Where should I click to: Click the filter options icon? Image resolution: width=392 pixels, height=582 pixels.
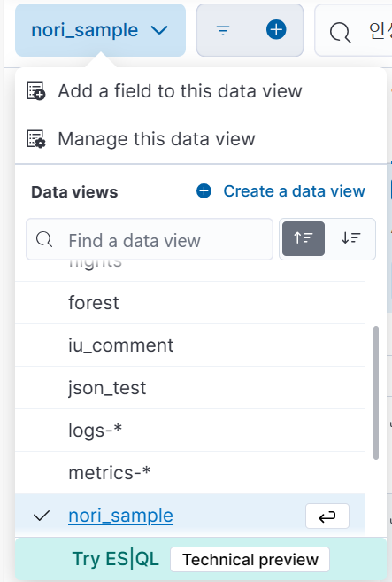(x=223, y=30)
